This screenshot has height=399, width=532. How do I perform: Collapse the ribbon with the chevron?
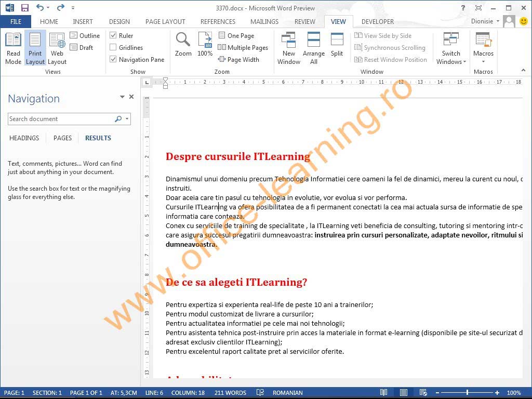(x=523, y=70)
